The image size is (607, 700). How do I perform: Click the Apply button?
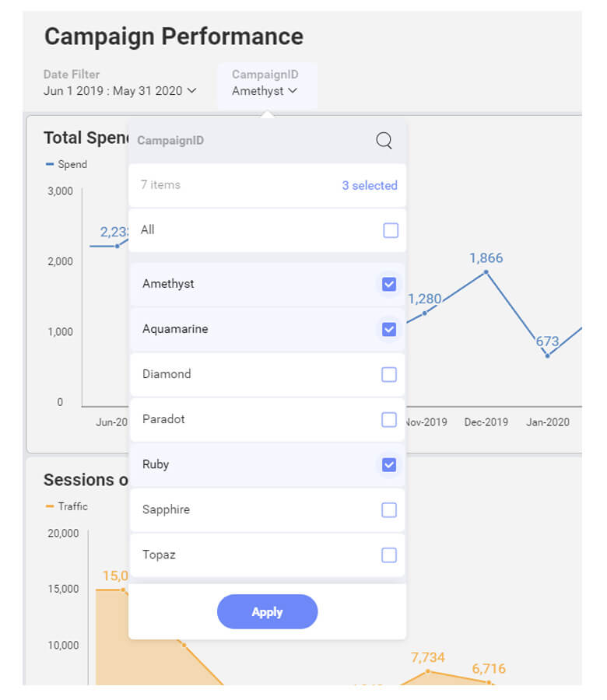click(x=267, y=612)
